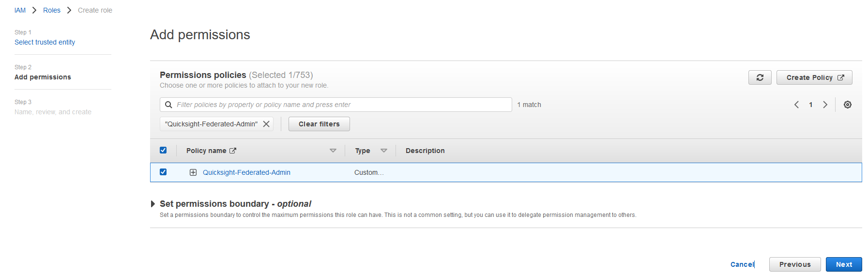Go back to Select trusted entity step
Viewport: 868px width, 276px height.
45,42
